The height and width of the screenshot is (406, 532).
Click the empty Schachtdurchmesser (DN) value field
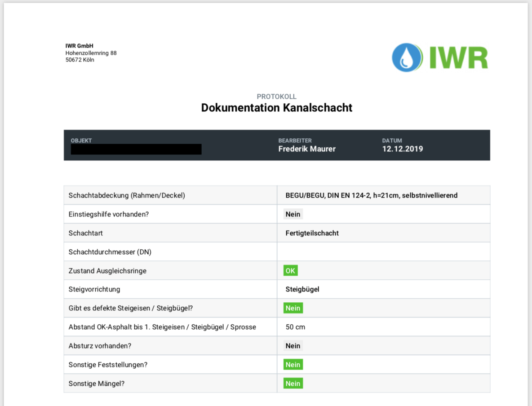383,252
